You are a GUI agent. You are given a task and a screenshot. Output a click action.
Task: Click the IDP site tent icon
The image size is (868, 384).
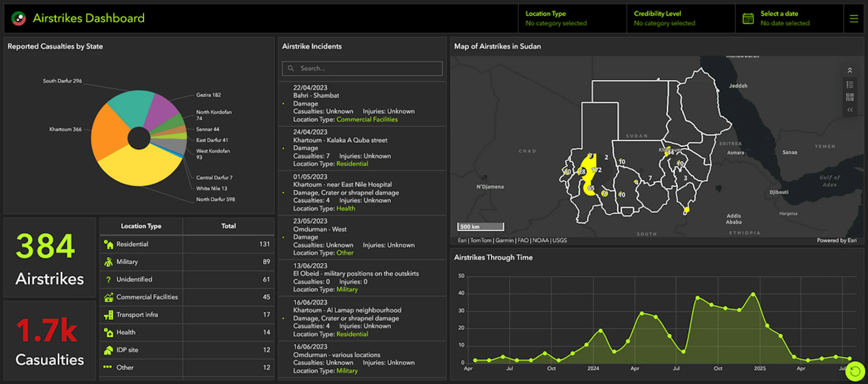click(x=108, y=350)
